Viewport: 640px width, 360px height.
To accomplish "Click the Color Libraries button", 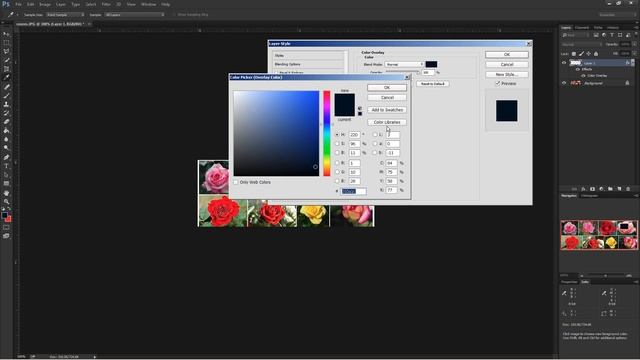I will 387,122.
